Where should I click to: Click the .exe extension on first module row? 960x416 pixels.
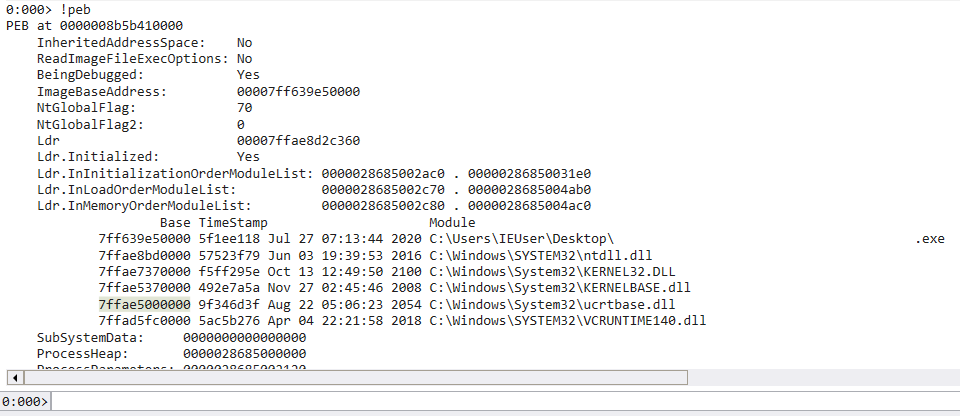(x=930, y=239)
